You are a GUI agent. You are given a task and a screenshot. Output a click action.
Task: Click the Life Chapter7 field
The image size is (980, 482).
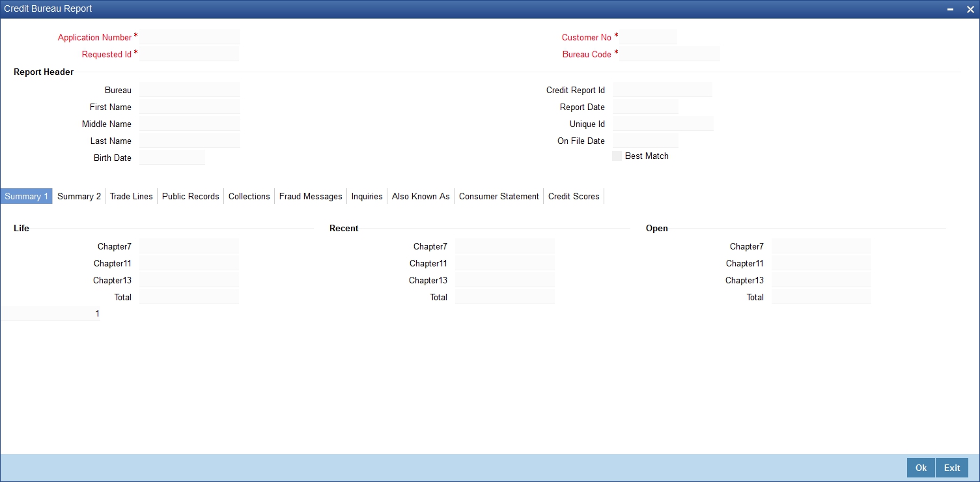(189, 246)
